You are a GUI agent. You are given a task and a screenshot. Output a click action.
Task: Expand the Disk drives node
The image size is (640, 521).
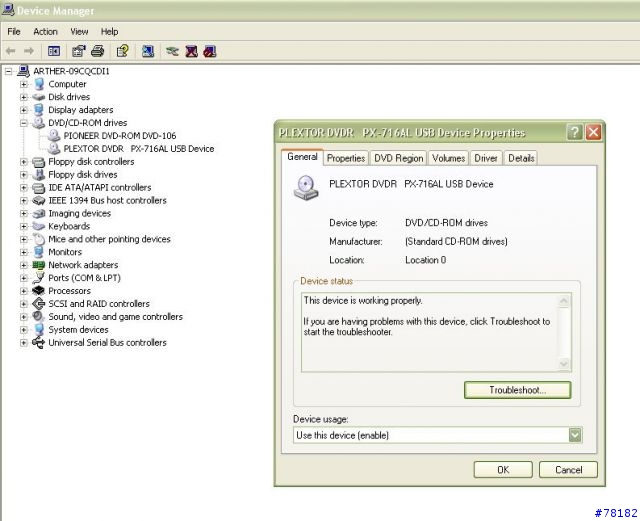pyautogui.click(x=24, y=97)
